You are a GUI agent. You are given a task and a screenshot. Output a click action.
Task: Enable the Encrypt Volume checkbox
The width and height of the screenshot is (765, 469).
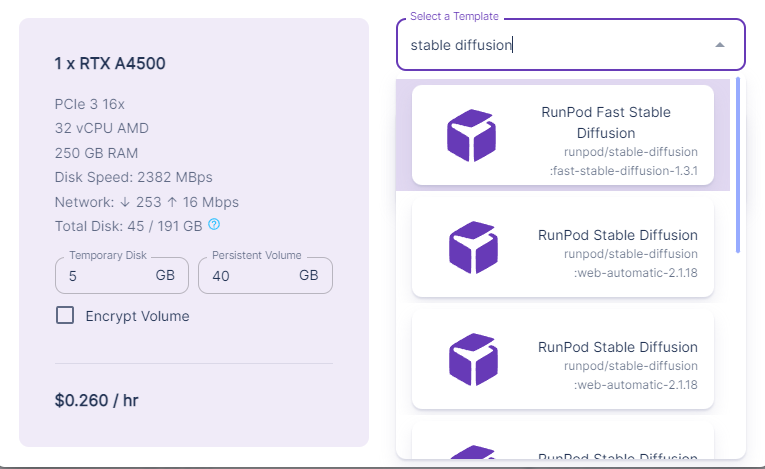(65, 316)
